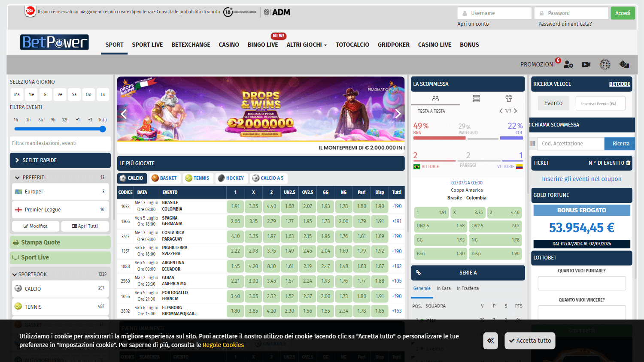The height and width of the screenshot is (362, 644).
Task: Click the SERIE A link icon
Action: pyautogui.click(x=418, y=273)
